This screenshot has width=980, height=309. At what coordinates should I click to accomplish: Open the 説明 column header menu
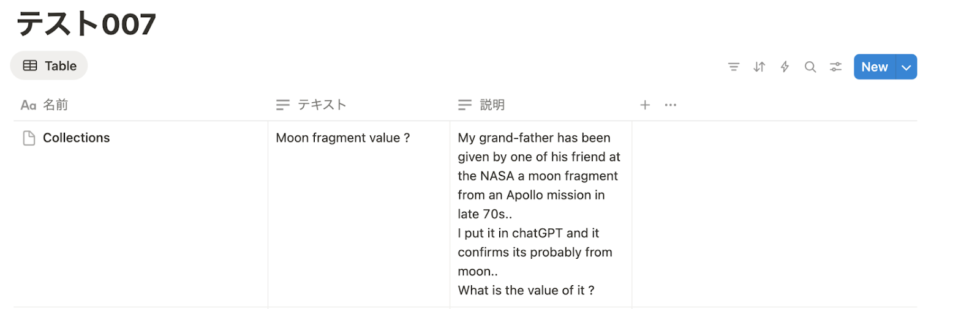(x=492, y=105)
